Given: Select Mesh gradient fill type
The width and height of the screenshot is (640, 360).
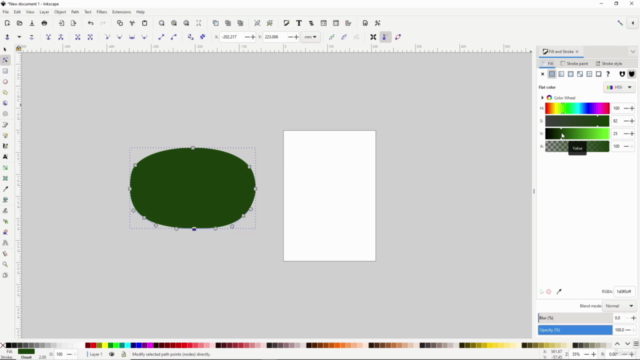Looking at the screenshot, I should 580,74.
